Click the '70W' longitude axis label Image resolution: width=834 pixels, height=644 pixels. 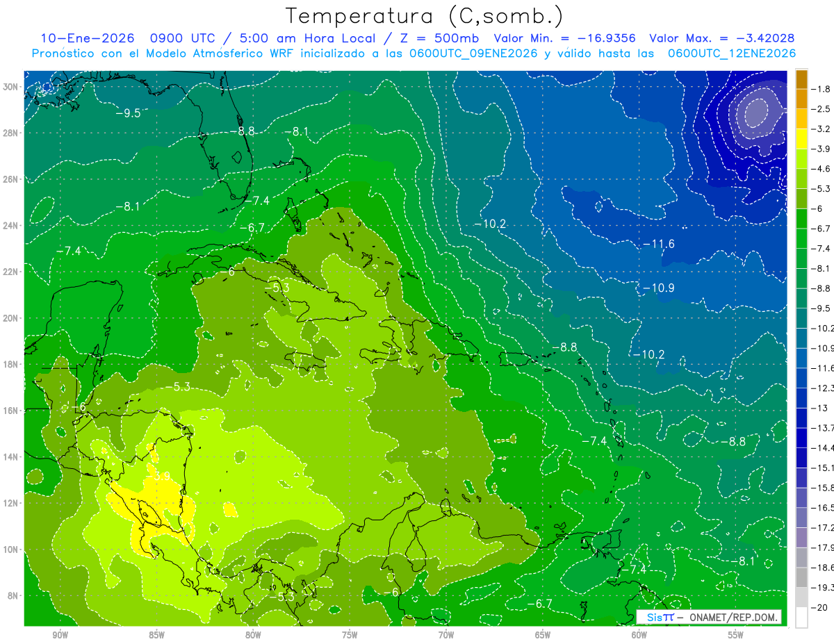[x=446, y=636]
